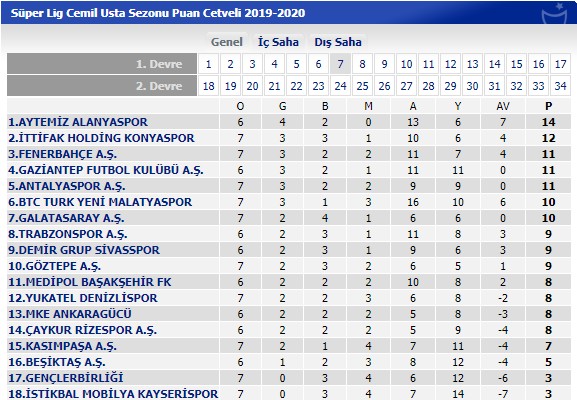Select the Genel standings tab

[x=227, y=42]
